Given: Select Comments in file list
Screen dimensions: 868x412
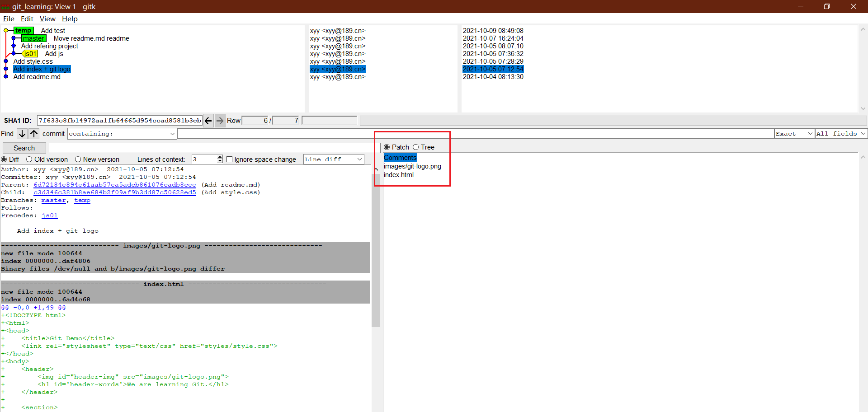Looking at the screenshot, I should 400,158.
